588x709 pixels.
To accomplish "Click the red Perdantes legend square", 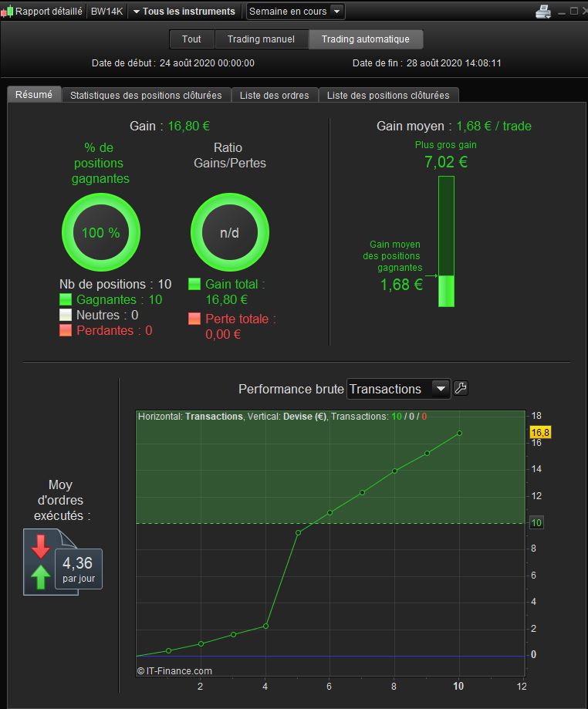I will point(66,330).
